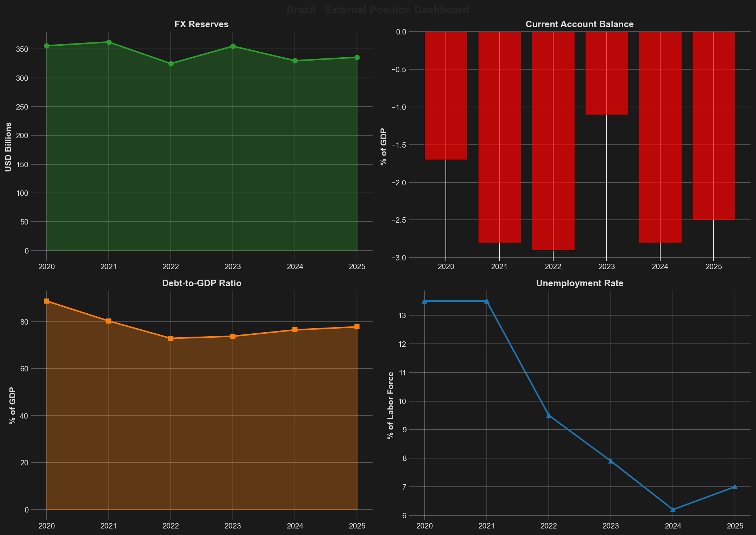The image size is (756, 535).
Task: Select the 2025 green line endpoint
Action: 357,57
